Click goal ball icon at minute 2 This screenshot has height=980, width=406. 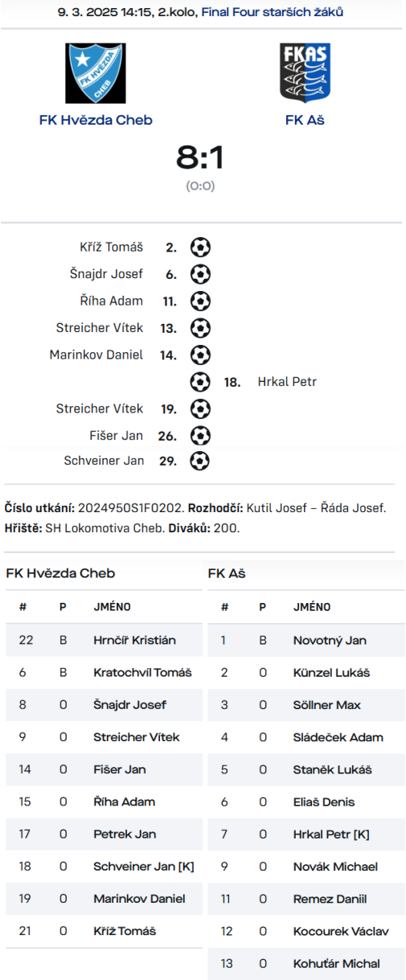pos(200,247)
